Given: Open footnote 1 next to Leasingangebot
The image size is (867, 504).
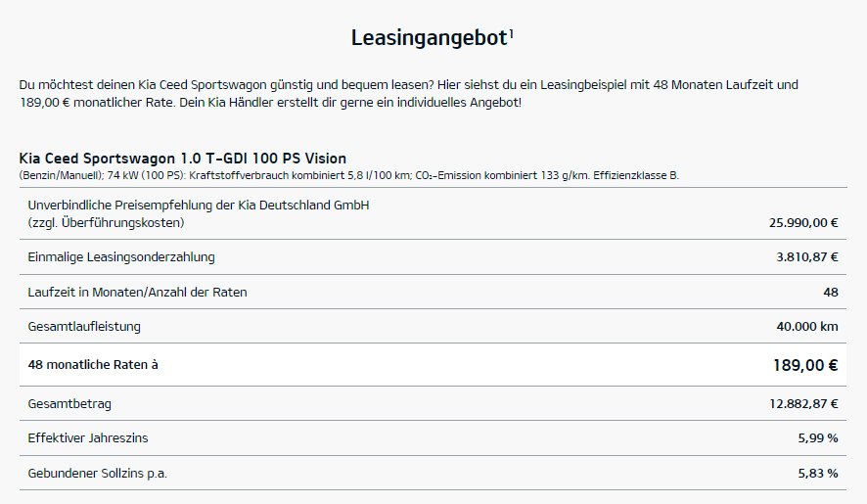Looking at the screenshot, I should (x=512, y=32).
